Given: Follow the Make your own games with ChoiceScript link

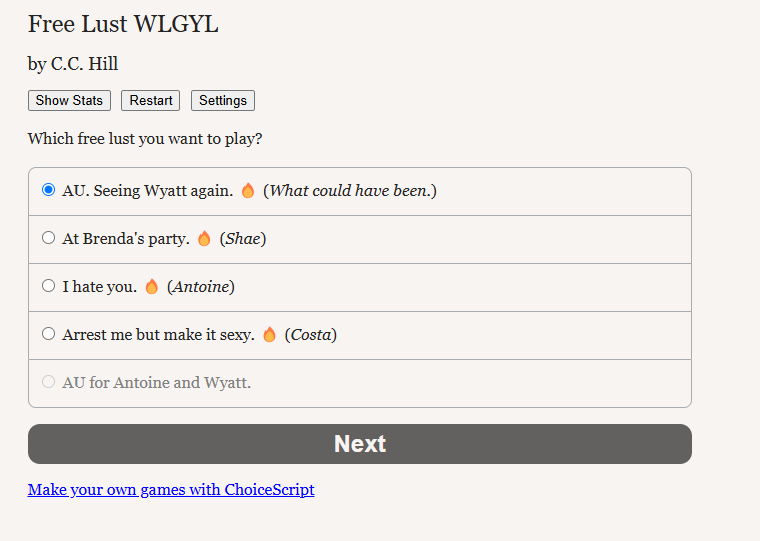Looking at the screenshot, I should (171, 490).
